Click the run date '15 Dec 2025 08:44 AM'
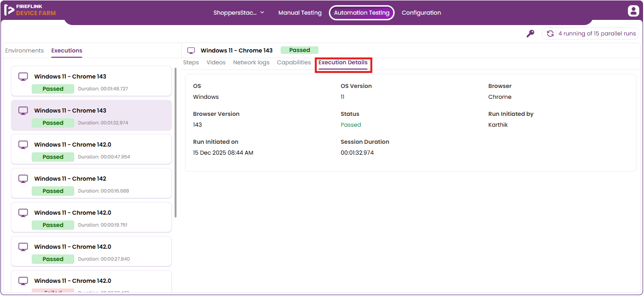The width and height of the screenshot is (644, 297). pyautogui.click(x=223, y=153)
